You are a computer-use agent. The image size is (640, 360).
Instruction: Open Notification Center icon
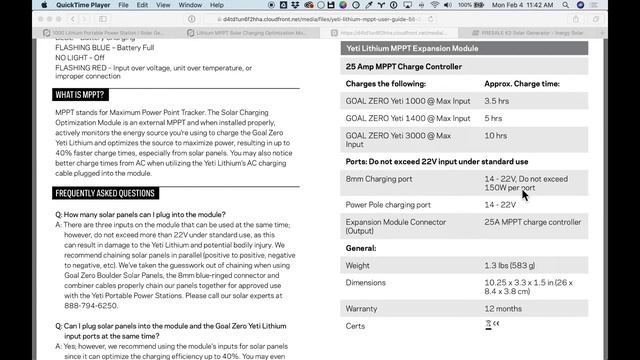coord(594,5)
